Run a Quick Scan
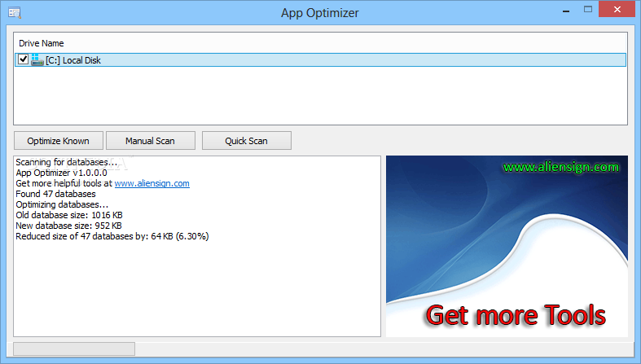Screen dimensions: 641x364 [x=247, y=141]
